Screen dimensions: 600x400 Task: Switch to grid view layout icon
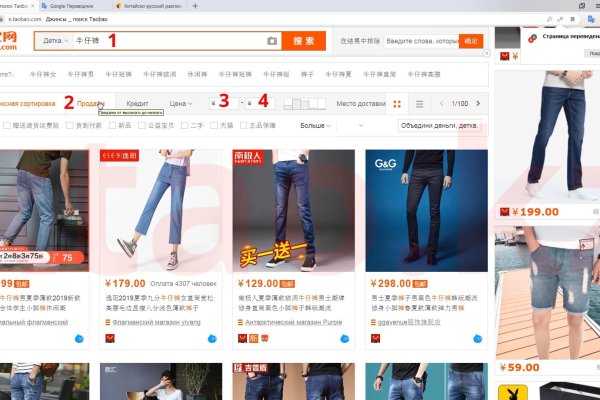(x=397, y=103)
